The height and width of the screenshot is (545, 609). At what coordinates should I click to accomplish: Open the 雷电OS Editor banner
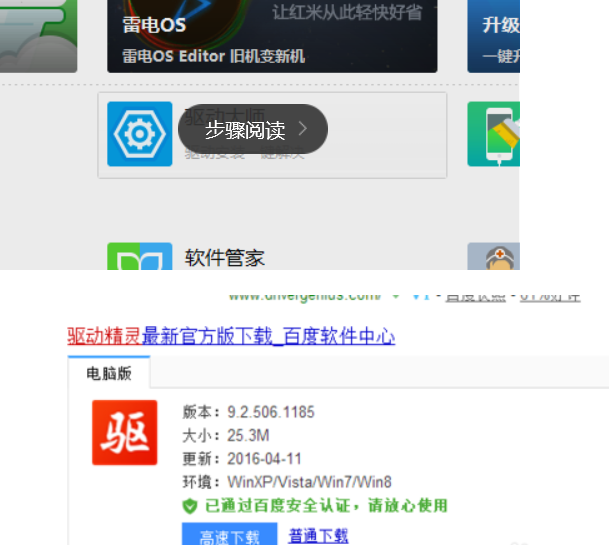tap(272, 36)
